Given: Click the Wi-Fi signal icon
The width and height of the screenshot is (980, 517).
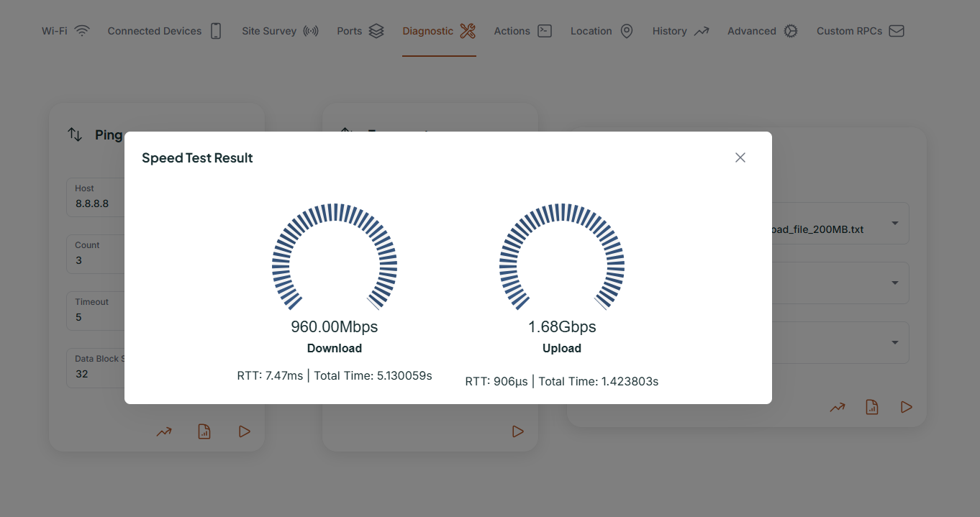Looking at the screenshot, I should tap(82, 31).
